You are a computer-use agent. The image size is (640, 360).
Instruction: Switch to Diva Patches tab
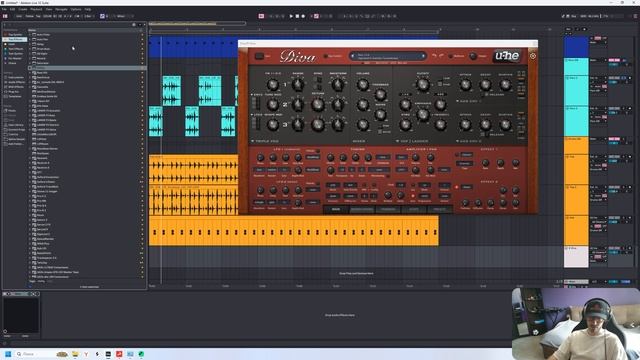440,209
